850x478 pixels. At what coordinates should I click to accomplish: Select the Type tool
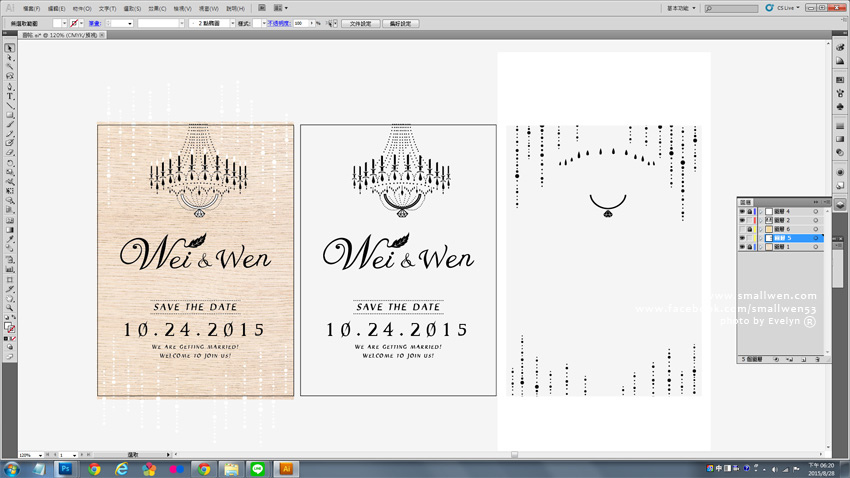(10, 96)
